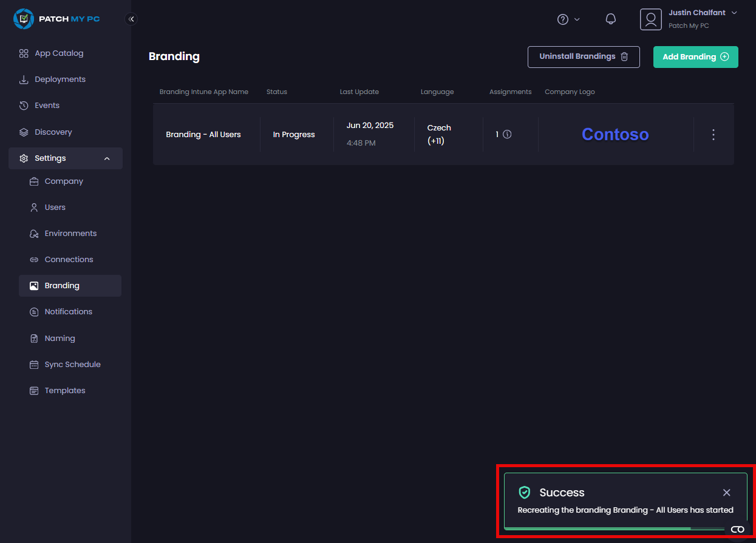This screenshot has width=756, height=543.
Task: Click the Contoso company logo
Action: (x=615, y=135)
